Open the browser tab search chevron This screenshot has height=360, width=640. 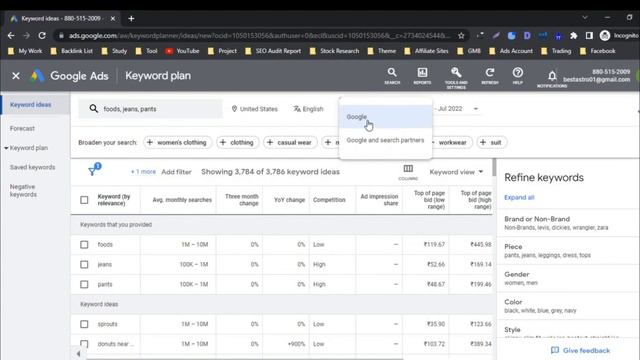(x=585, y=18)
